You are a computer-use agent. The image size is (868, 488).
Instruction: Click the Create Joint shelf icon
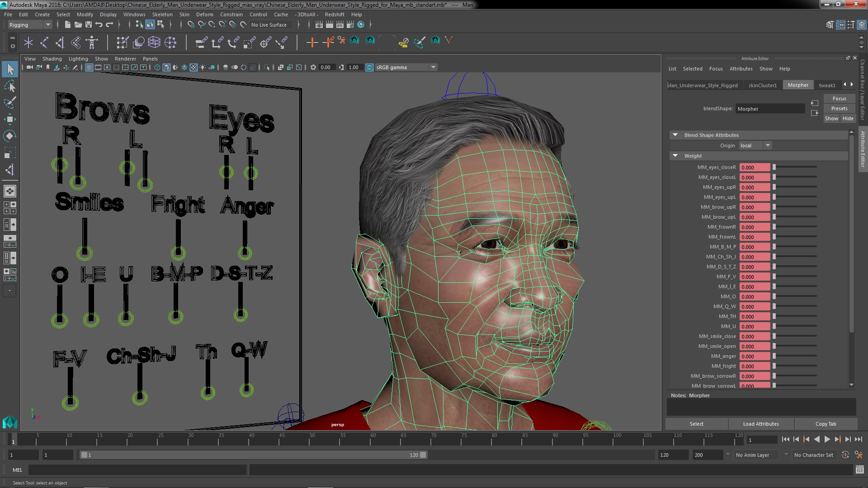pos(44,42)
